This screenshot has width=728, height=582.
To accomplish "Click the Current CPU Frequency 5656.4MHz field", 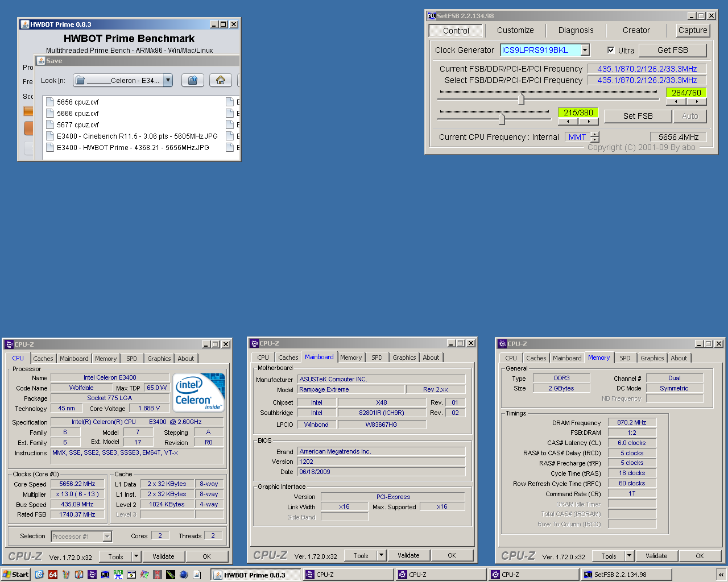I will pyautogui.click(x=679, y=137).
